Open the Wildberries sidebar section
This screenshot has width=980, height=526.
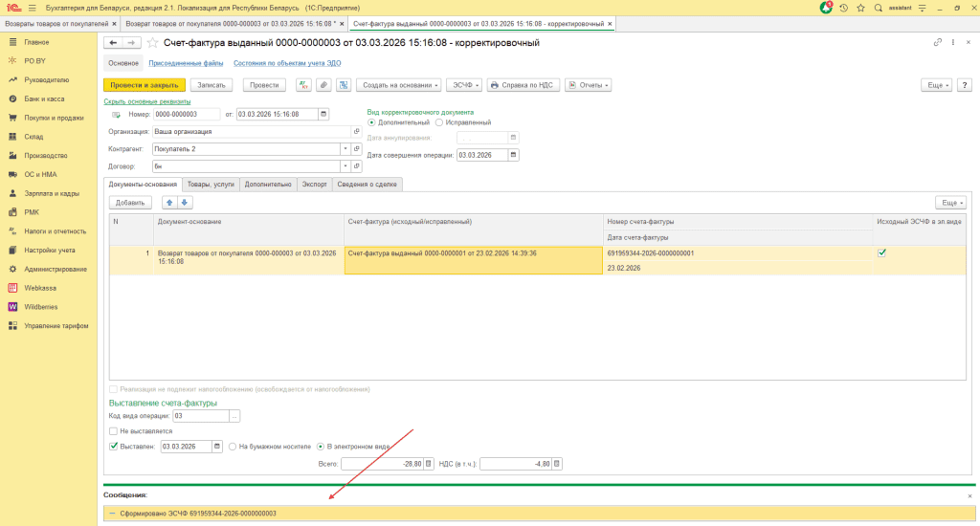coord(41,306)
